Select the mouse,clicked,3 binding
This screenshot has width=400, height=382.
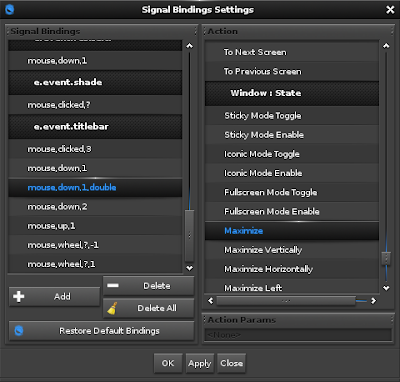point(95,149)
